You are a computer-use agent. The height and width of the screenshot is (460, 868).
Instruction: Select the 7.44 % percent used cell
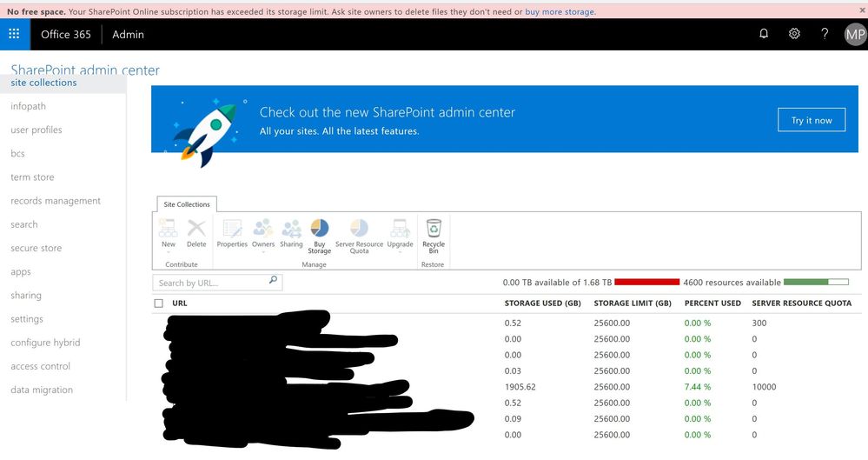coord(698,387)
